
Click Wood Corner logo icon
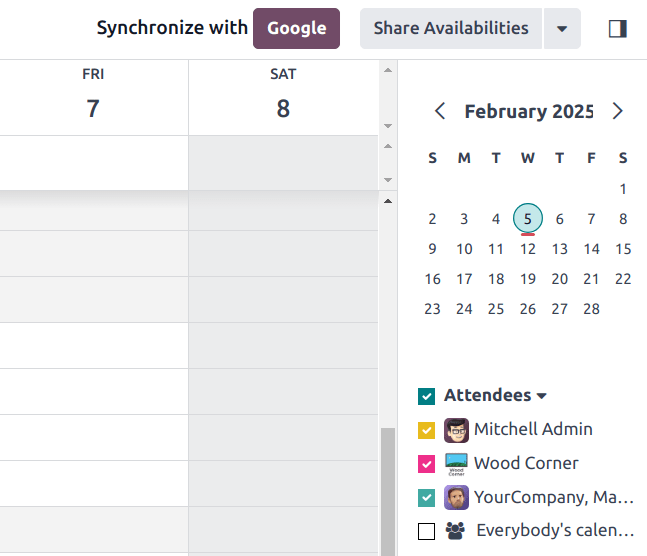coord(456,464)
